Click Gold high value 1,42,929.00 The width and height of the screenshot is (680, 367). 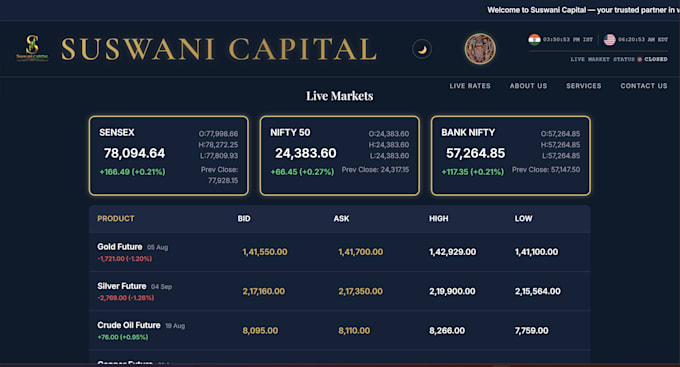coord(452,252)
